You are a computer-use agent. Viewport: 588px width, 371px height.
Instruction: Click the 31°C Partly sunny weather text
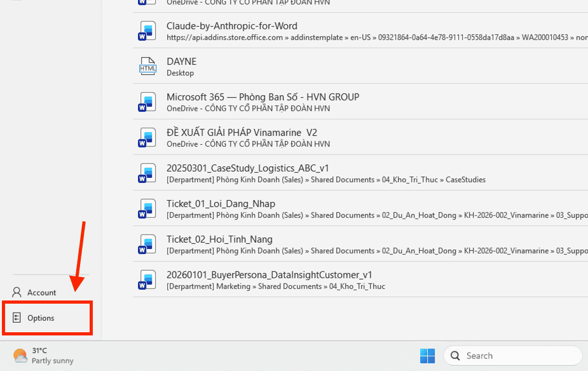pos(53,356)
